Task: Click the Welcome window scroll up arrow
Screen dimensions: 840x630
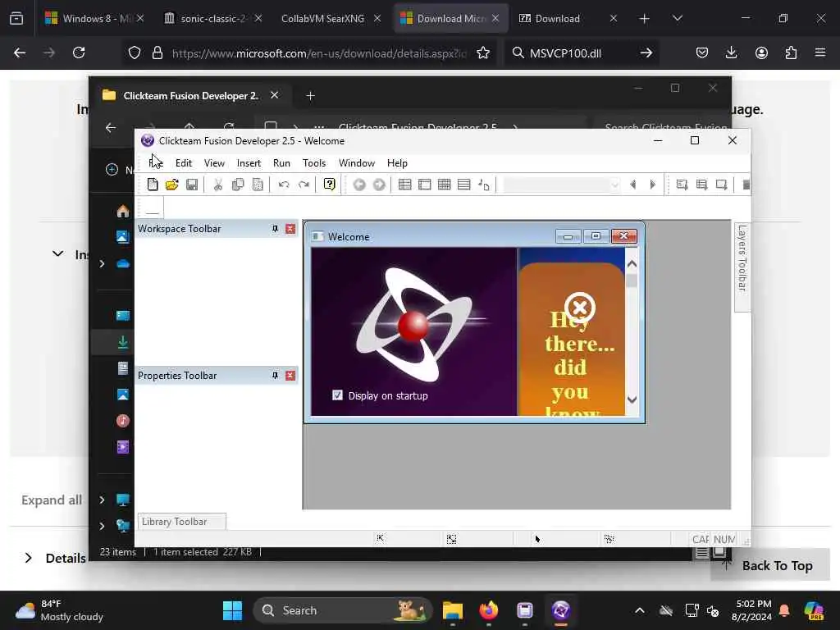Action: [632, 263]
